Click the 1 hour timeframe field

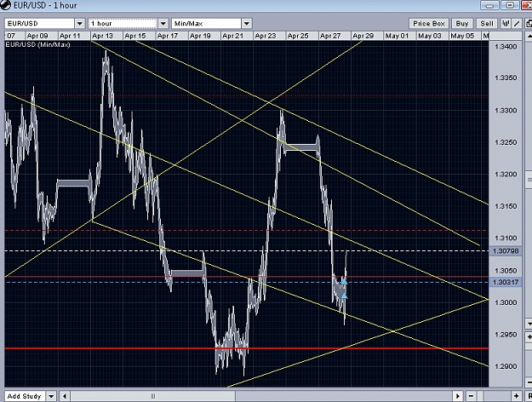click(x=123, y=24)
